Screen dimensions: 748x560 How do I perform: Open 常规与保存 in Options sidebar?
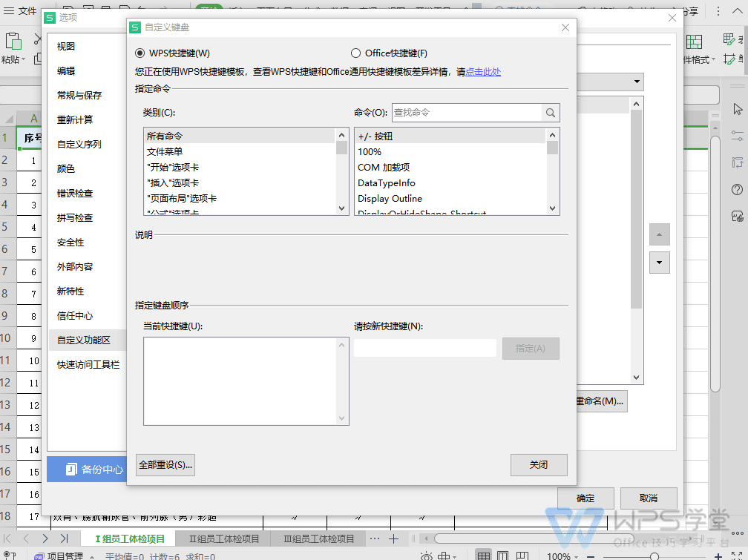pos(79,96)
